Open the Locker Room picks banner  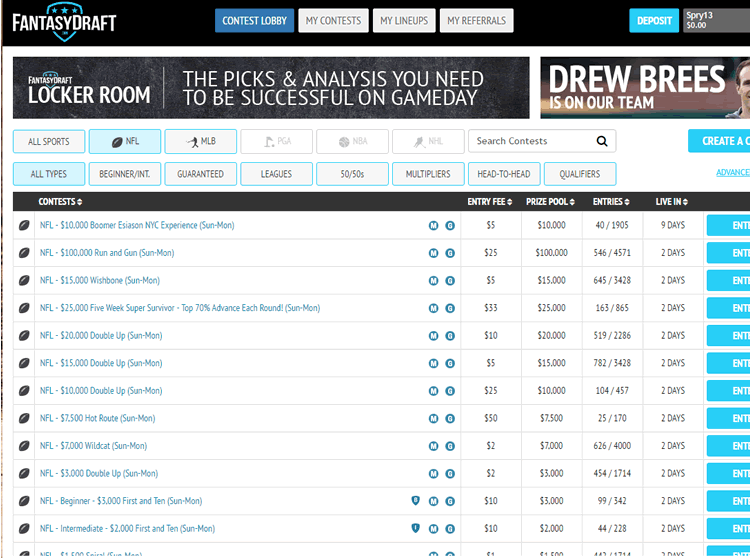click(x=271, y=88)
